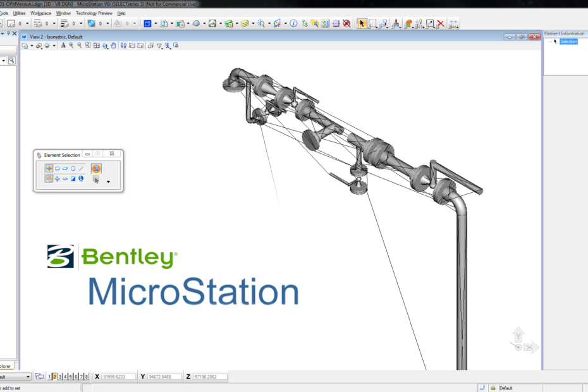The height and width of the screenshot is (392, 588).
Task: Click the Y coordinate input field
Action: point(164,377)
